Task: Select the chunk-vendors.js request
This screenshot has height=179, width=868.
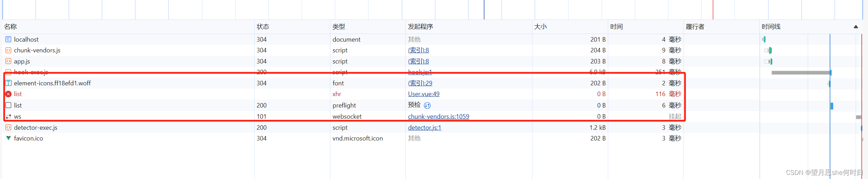Action: 37,50
